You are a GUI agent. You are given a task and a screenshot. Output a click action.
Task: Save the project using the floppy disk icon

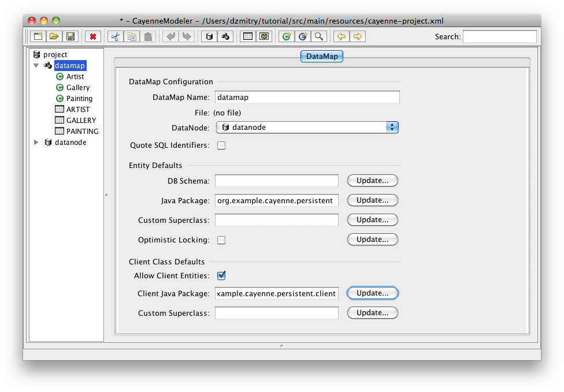click(70, 36)
